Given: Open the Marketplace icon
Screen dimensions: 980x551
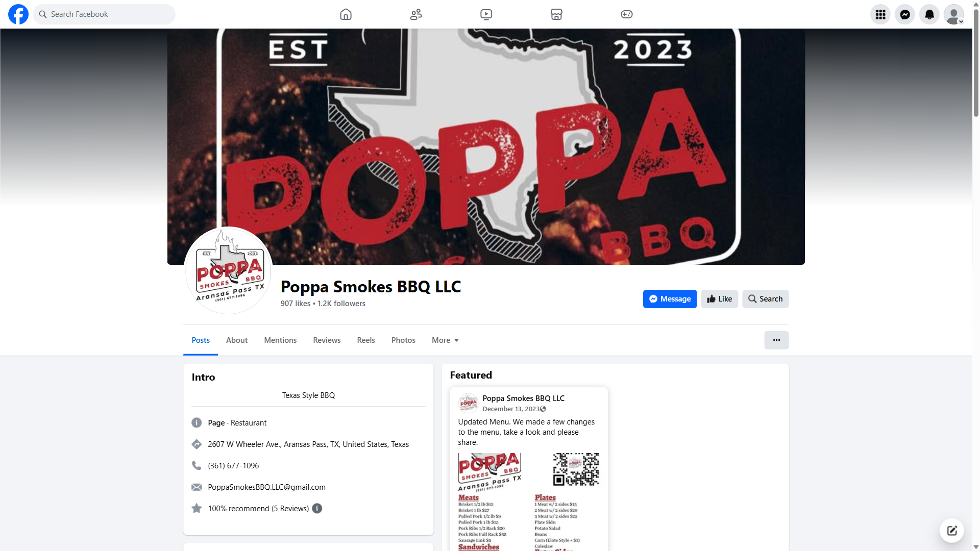Looking at the screenshot, I should pos(556,14).
